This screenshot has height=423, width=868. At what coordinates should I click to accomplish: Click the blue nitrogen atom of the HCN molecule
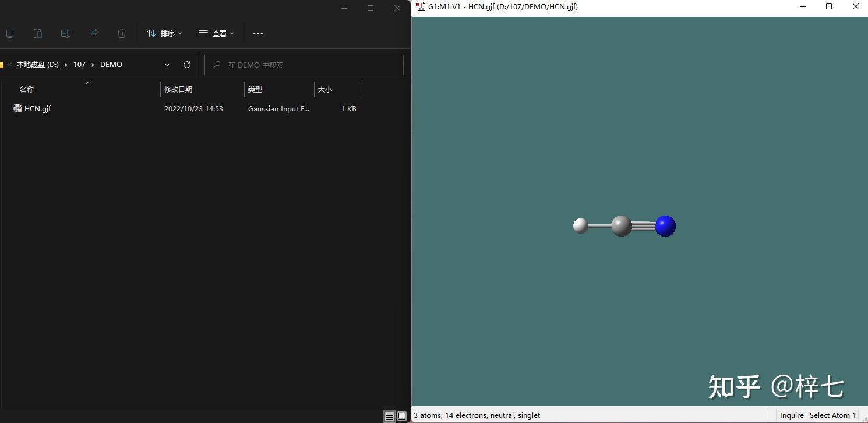click(666, 226)
